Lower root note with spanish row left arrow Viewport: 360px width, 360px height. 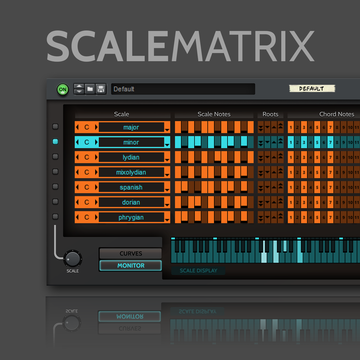point(78,187)
